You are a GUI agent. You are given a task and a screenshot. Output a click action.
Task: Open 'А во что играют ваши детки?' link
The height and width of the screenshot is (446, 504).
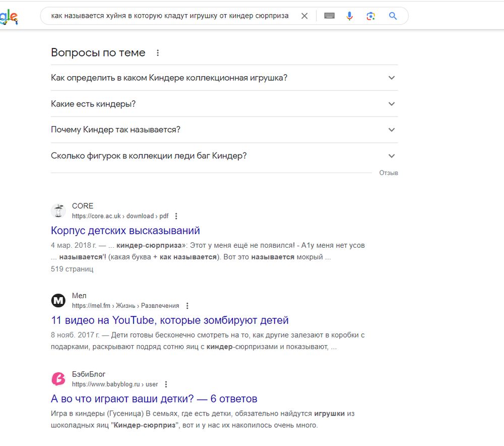point(154,399)
